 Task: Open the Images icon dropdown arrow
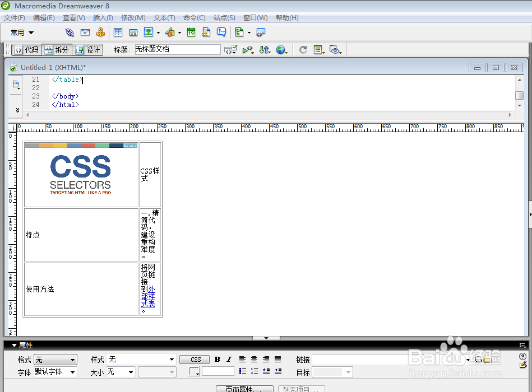pos(159,33)
